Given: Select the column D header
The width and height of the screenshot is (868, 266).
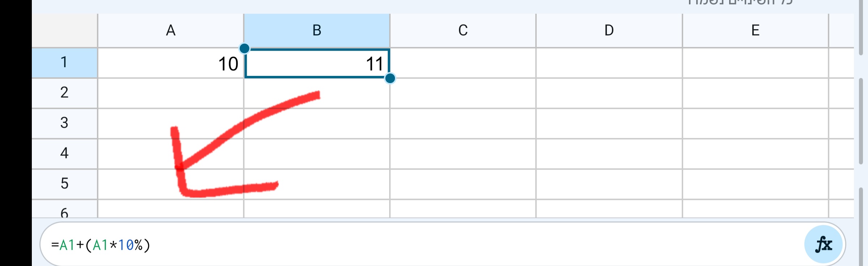Looking at the screenshot, I should pyautogui.click(x=609, y=30).
